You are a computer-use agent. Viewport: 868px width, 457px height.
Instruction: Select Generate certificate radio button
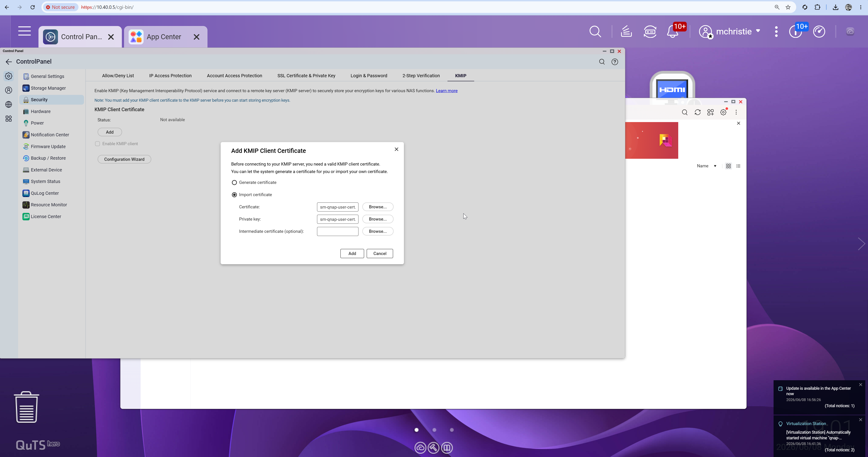click(234, 183)
